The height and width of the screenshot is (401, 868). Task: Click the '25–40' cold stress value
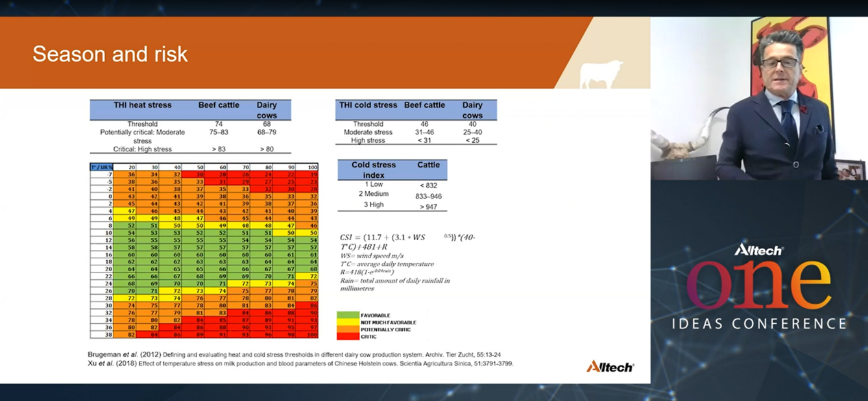pyautogui.click(x=472, y=132)
